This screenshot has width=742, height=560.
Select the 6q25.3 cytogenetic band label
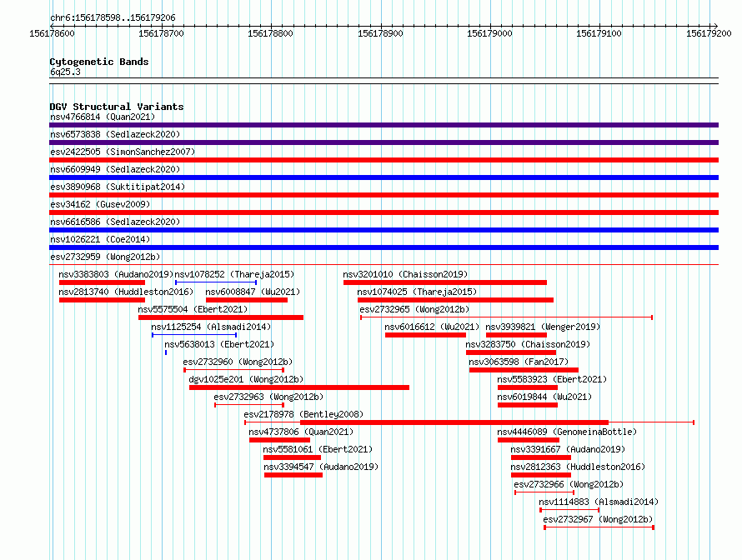coord(65,72)
